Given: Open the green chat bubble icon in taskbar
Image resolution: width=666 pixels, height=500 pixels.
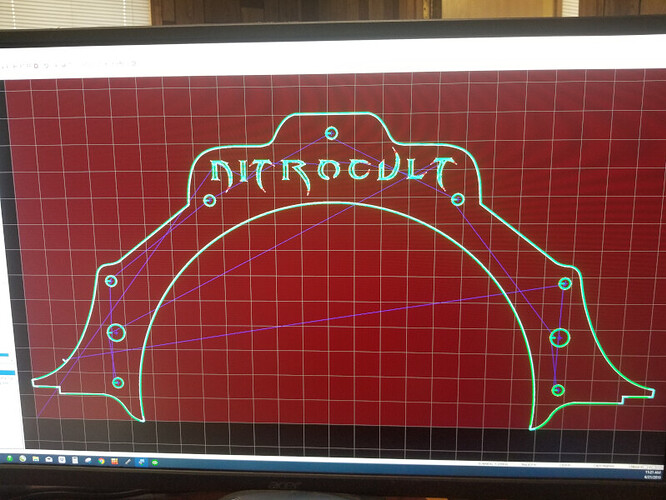Looking at the screenshot, I should click(155, 463).
